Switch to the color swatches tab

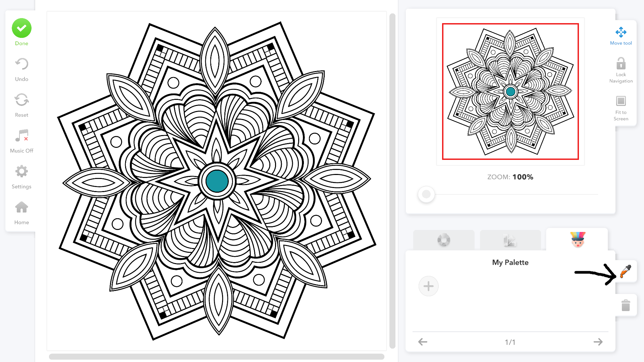(x=510, y=240)
